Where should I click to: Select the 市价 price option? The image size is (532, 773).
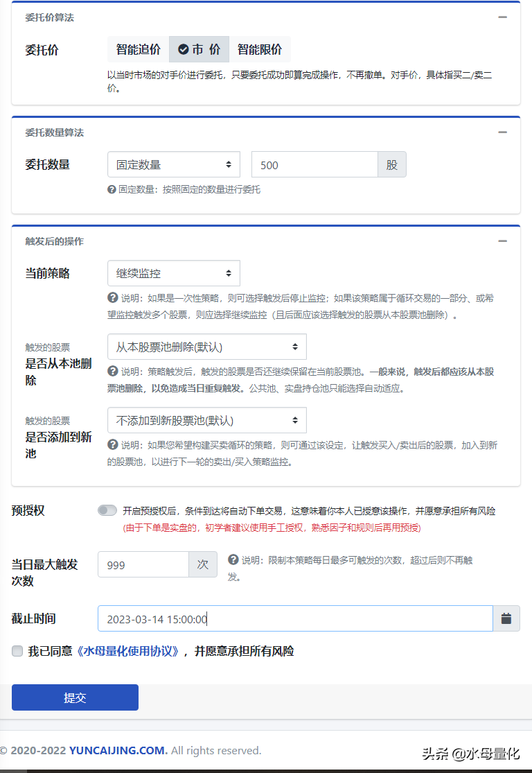(x=199, y=49)
